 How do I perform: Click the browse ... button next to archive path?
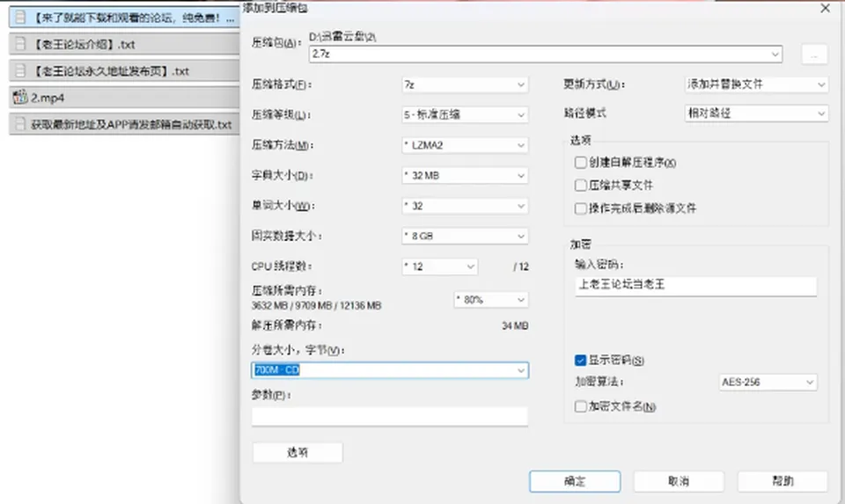pyautogui.click(x=814, y=55)
